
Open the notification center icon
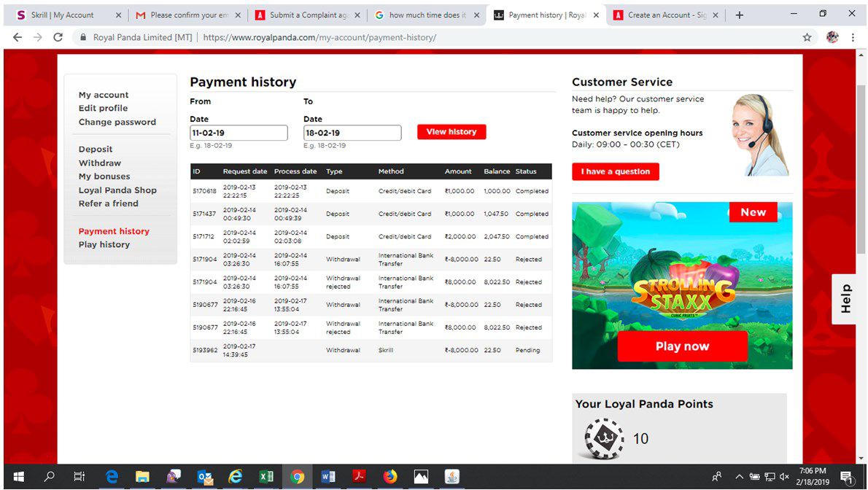click(x=846, y=476)
